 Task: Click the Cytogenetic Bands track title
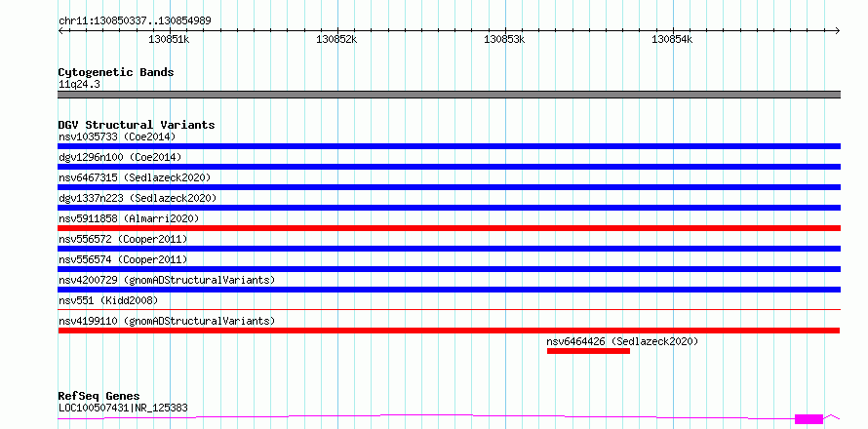tap(116, 72)
